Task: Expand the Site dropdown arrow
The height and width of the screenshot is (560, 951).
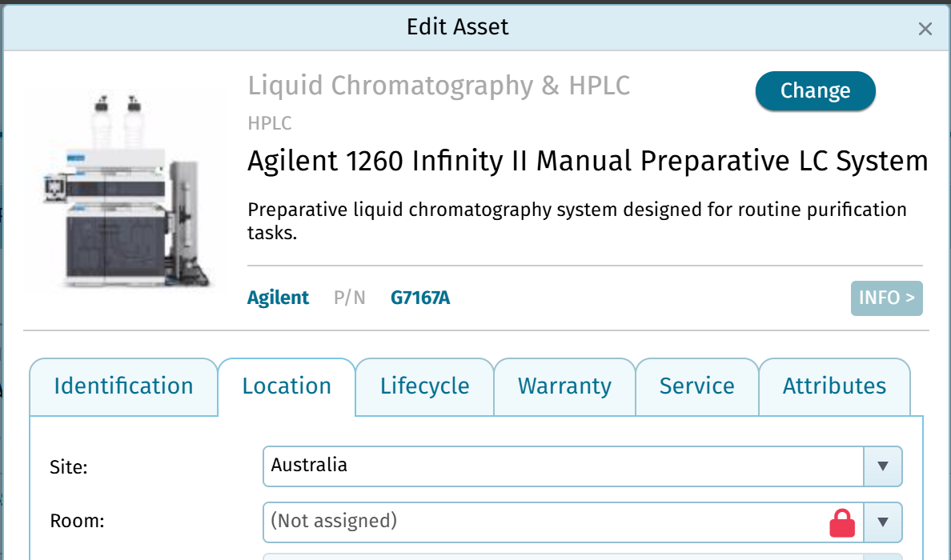Action: click(x=882, y=466)
